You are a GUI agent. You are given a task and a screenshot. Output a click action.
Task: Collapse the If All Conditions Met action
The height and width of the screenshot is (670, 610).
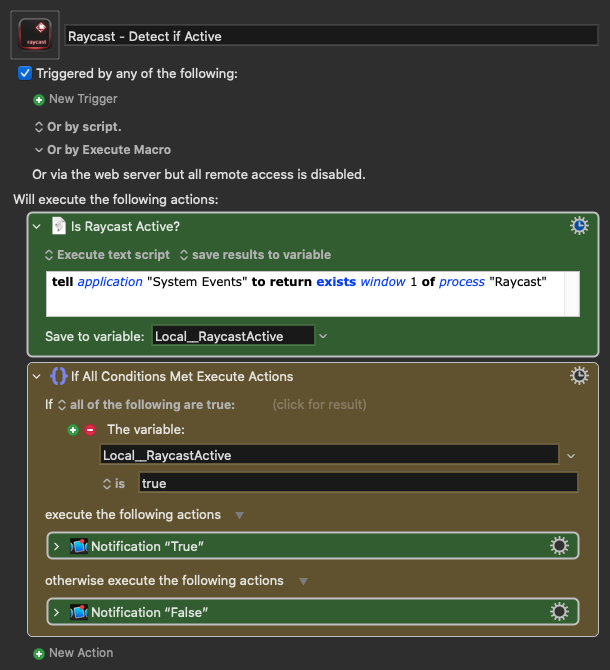(x=37, y=376)
